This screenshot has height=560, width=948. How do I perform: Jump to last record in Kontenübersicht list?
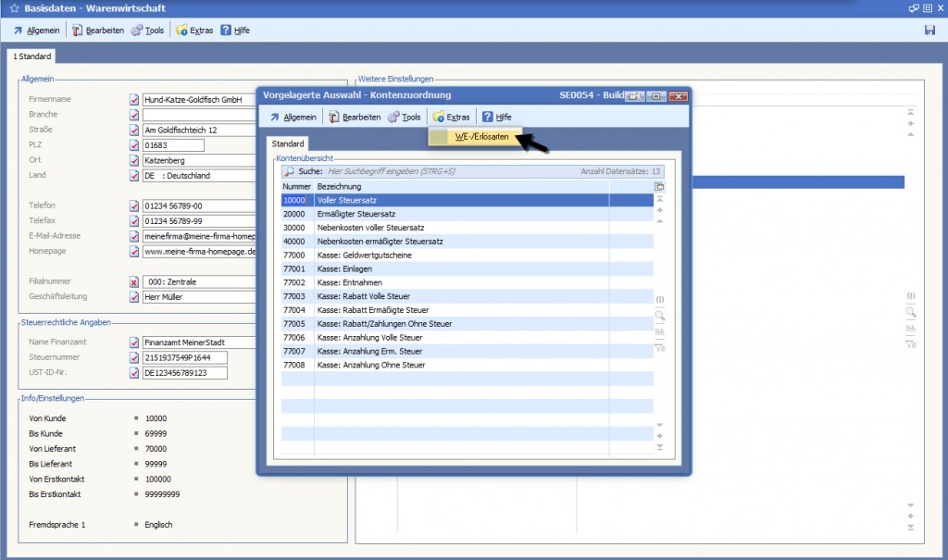click(660, 448)
